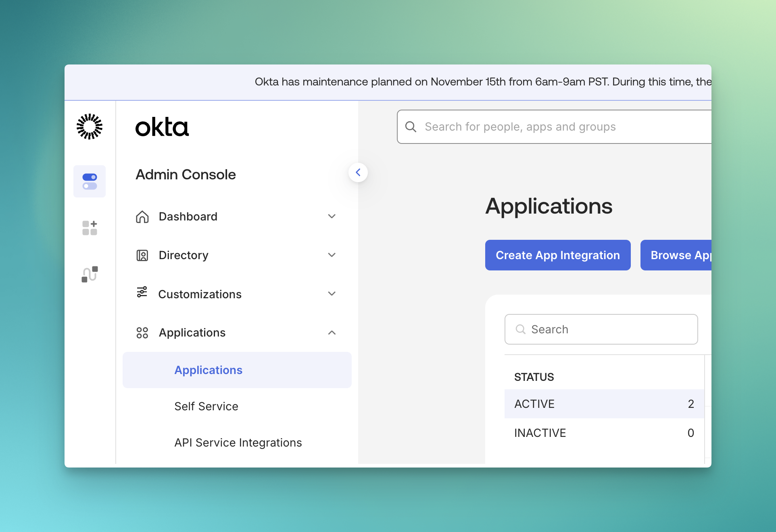Viewport: 776px width, 532px height.
Task: Click the Okta sunburst logo icon
Action: pyautogui.click(x=90, y=126)
